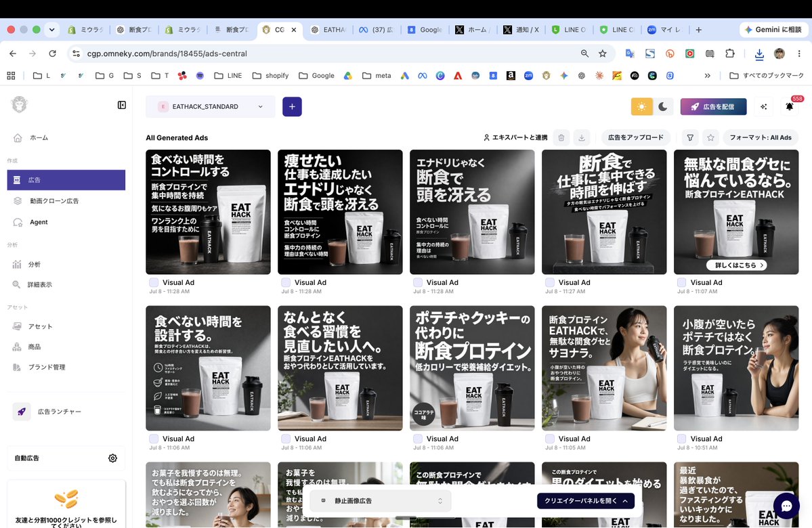Open the shopify bookmark folder
This screenshot has height=528, width=812.
[x=271, y=76]
